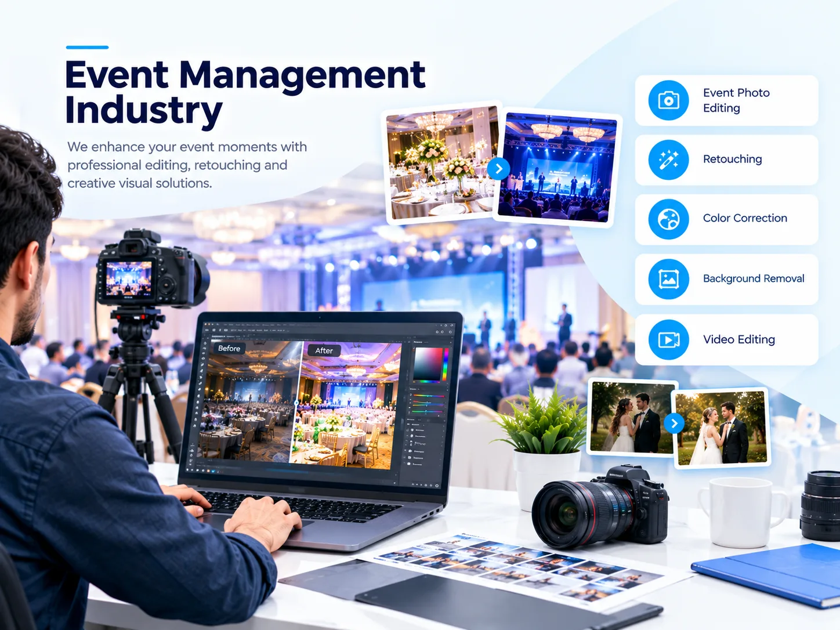Select the magic wand Retouching icon
The image size is (840, 630).
[x=668, y=160]
